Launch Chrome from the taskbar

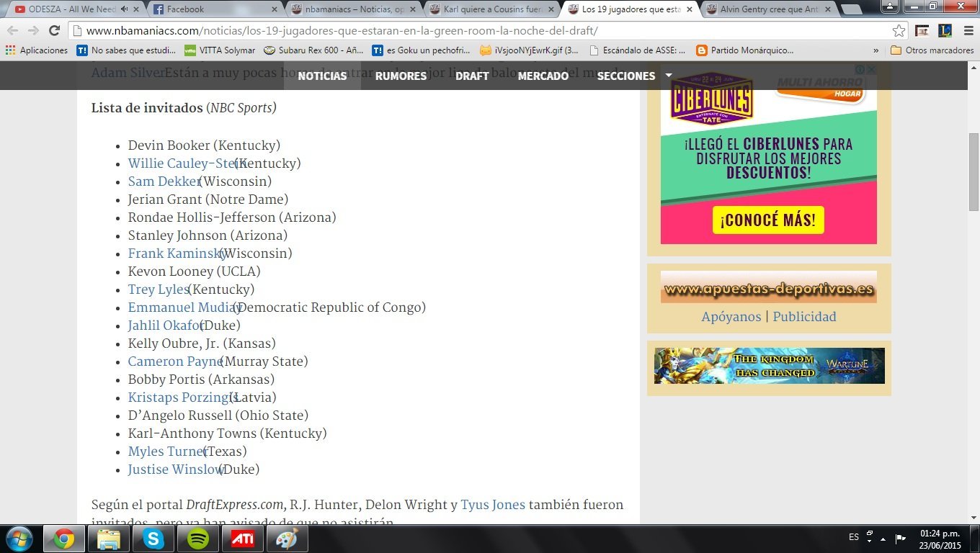tap(63, 539)
